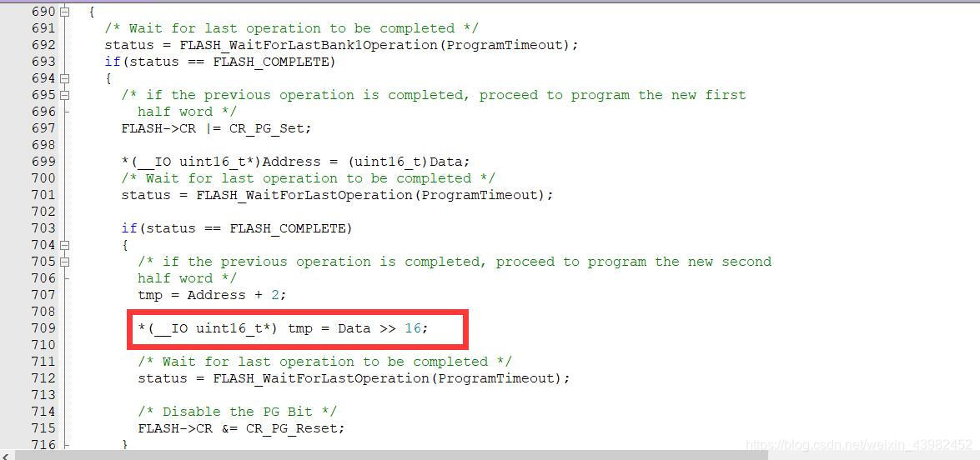Viewport: 980px width, 460px height.
Task: Click the "Disable the PG Bit" comment
Action: pyautogui.click(x=237, y=412)
